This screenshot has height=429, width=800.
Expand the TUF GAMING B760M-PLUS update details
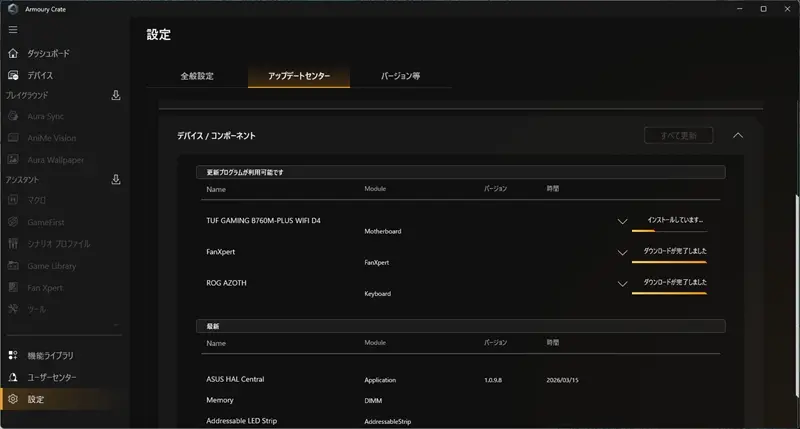tap(622, 221)
